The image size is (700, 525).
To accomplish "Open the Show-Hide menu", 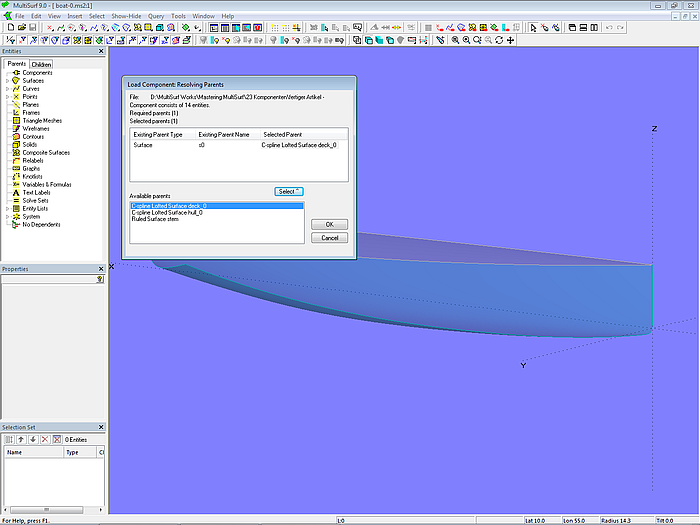I will pos(126,16).
